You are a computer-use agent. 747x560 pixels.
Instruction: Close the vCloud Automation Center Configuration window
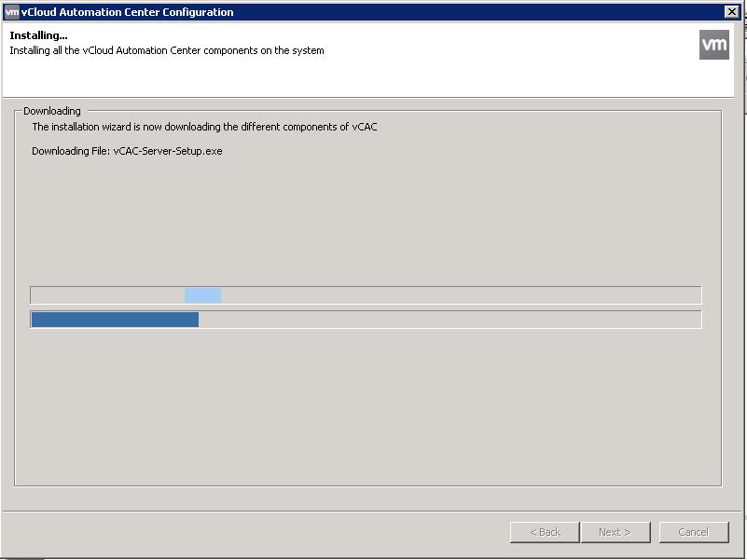pyautogui.click(x=731, y=12)
